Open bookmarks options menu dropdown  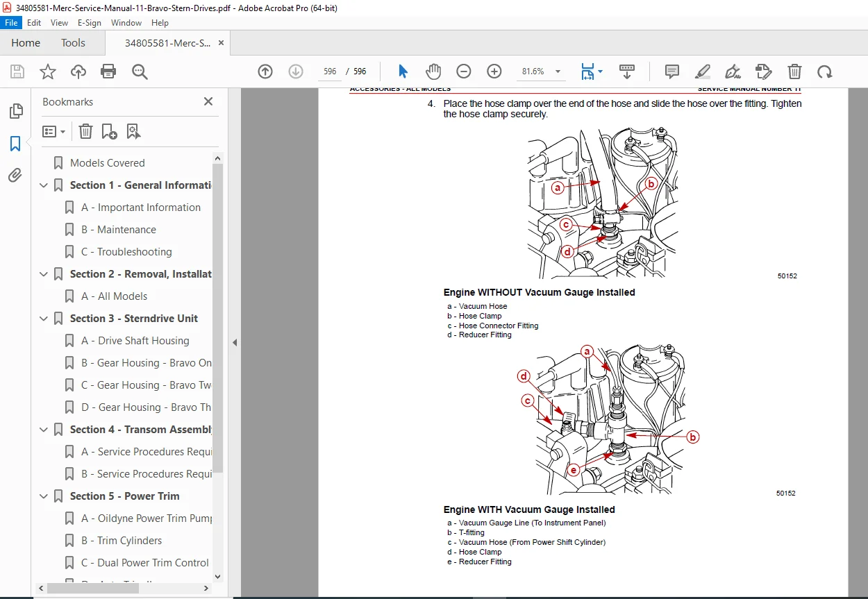[x=54, y=131]
